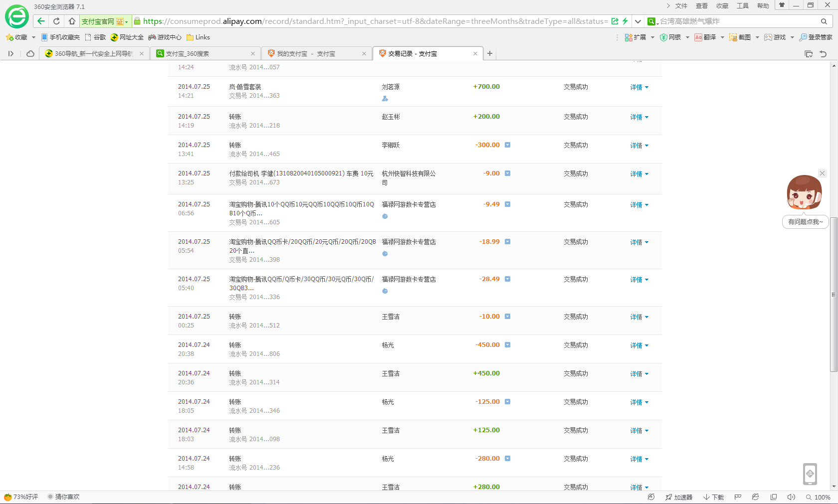
Task: Open dropdown beside the -9.49 amount
Action: [507, 204]
